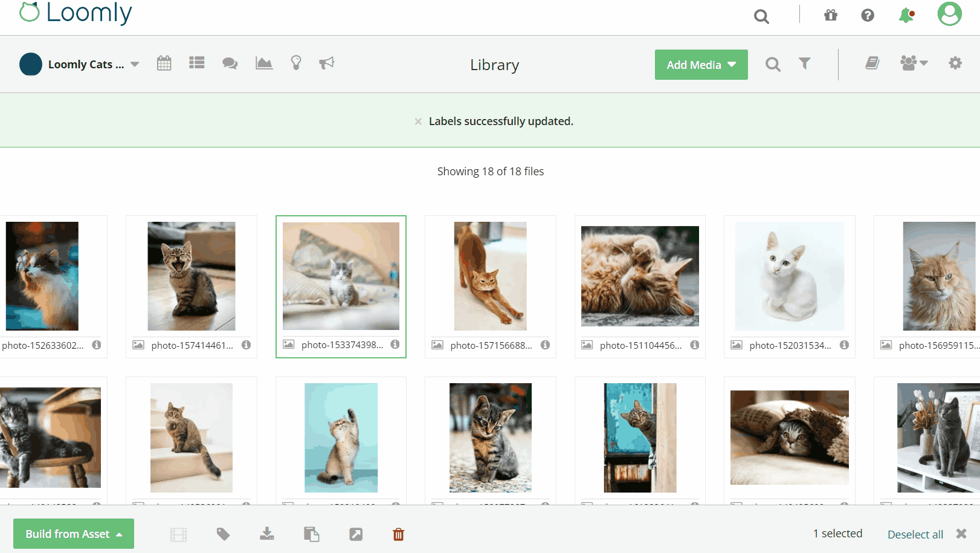Open the calendar view
The height and width of the screenshot is (553, 980).
tap(164, 63)
